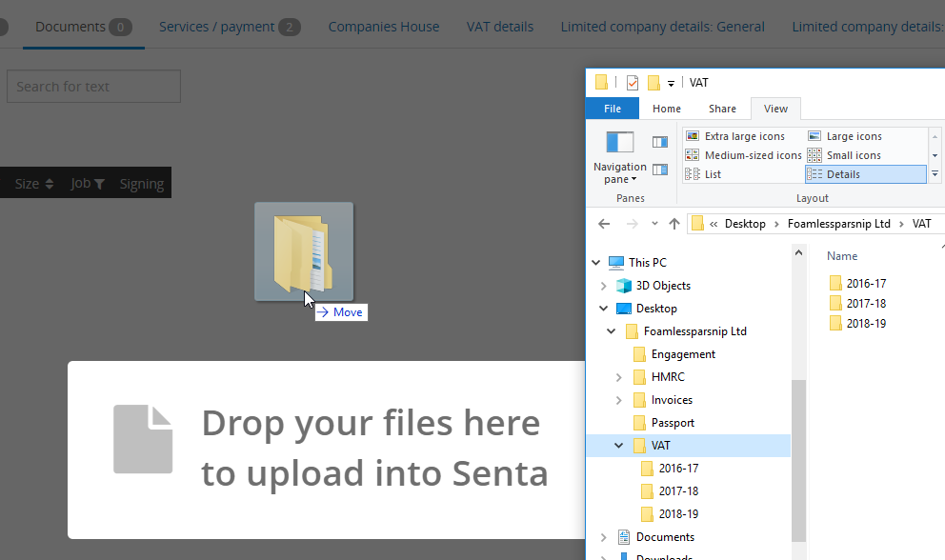Open Quick Access Toolbar customize dropdown

click(x=671, y=83)
